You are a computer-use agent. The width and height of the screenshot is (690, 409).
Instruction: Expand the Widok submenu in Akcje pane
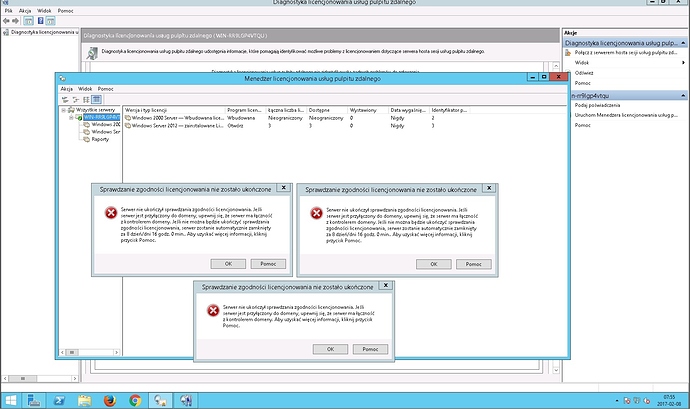coord(683,63)
